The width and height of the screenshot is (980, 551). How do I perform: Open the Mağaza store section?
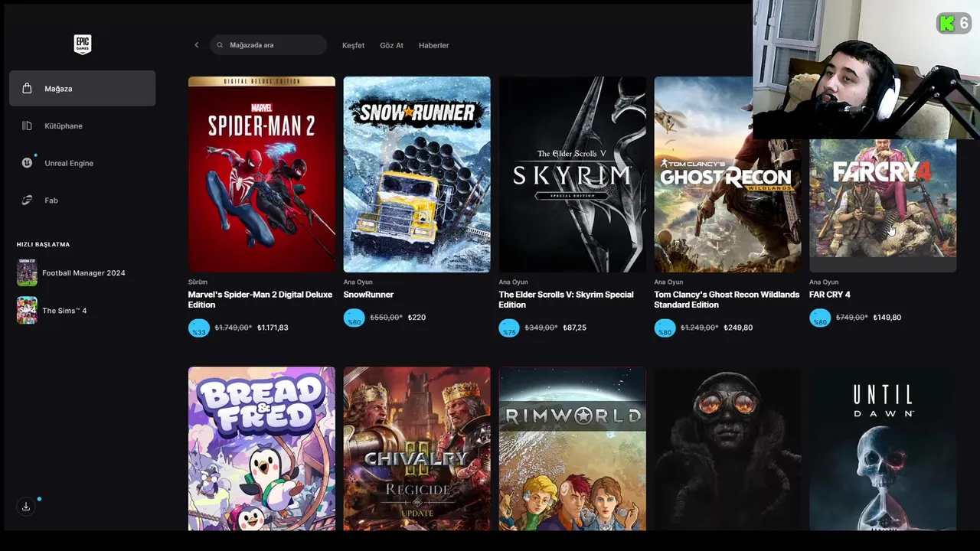[83, 88]
